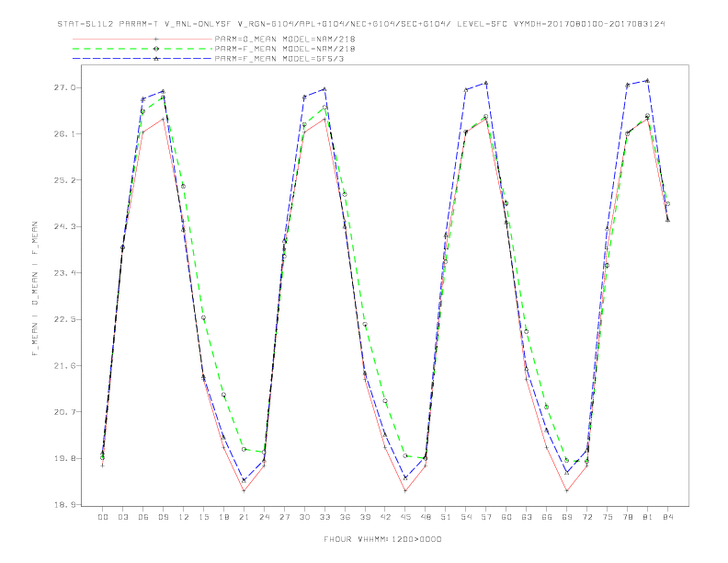Viewport: 728px width, 563px height.
Task: Click x-axis forecast hour label 03
Action: coord(122,517)
